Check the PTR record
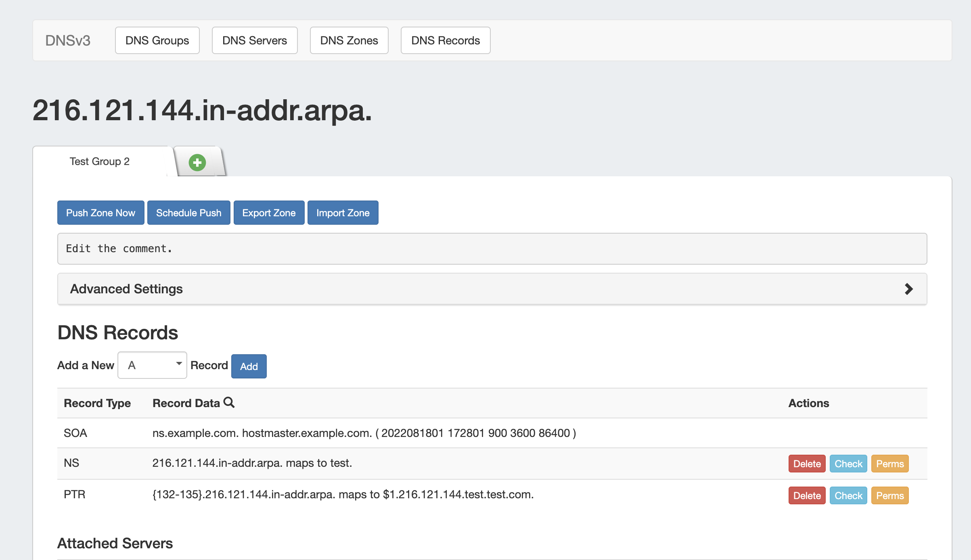 (848, 495)
